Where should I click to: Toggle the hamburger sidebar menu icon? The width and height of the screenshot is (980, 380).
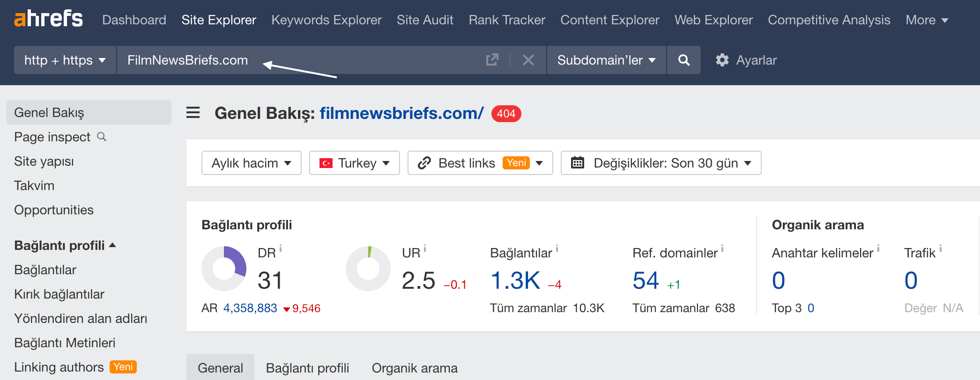193,113
